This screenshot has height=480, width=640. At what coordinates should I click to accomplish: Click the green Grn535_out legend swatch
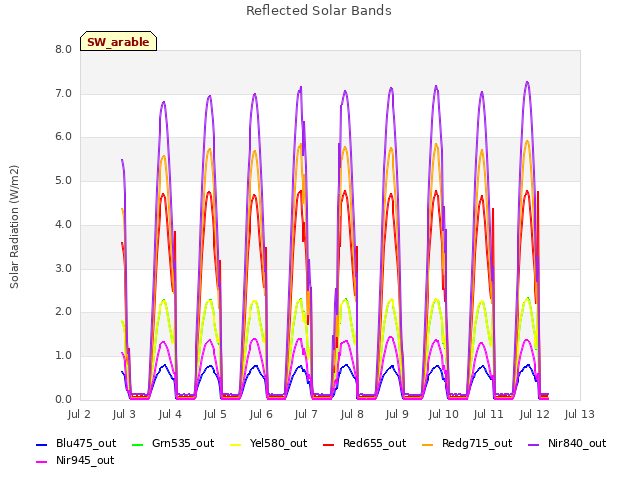138,444
